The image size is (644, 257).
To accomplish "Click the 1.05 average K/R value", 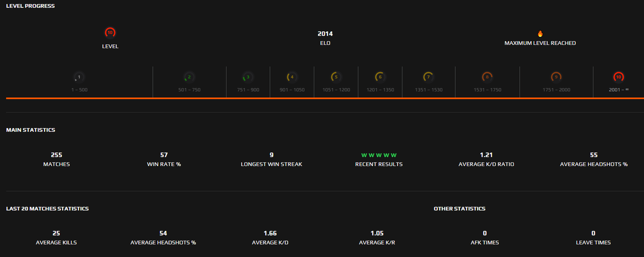I will pyautogui.click(x=378, y=233).
